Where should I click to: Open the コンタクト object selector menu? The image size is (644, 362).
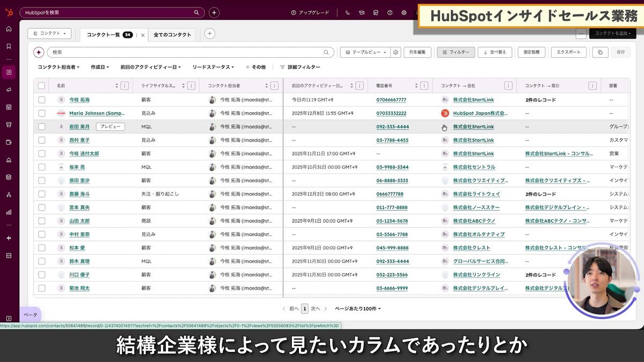click(x=49, y=33)
